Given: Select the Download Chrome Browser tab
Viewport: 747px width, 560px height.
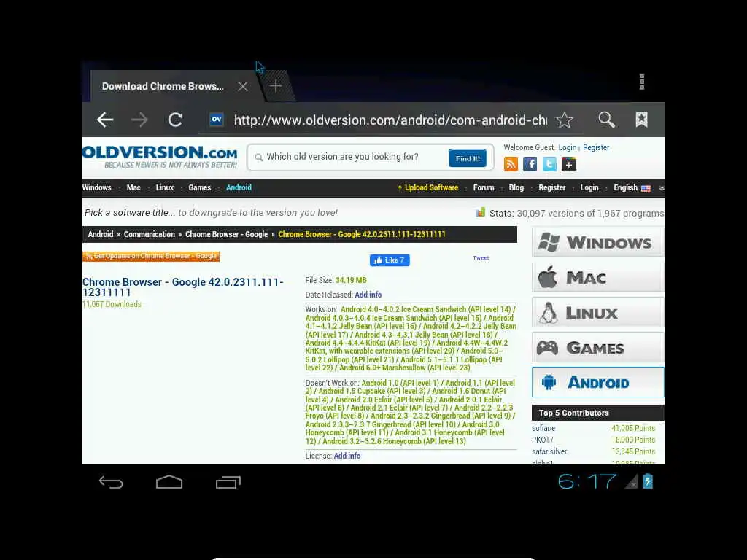Looking at the screenshot, I should point(163,86).
